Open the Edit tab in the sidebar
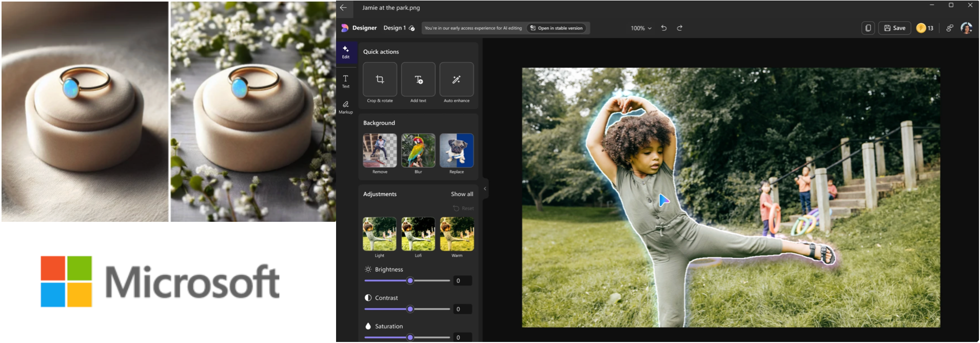 346,52
